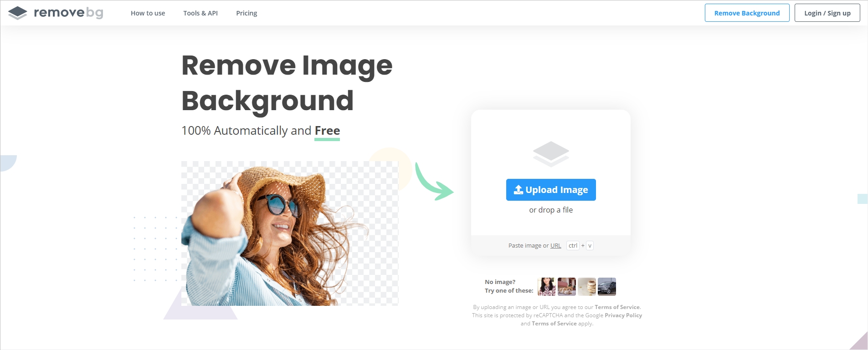868x350 pixels.
Task: Try the sample image of stacked cookies
Action: click(x=587, y=287)
